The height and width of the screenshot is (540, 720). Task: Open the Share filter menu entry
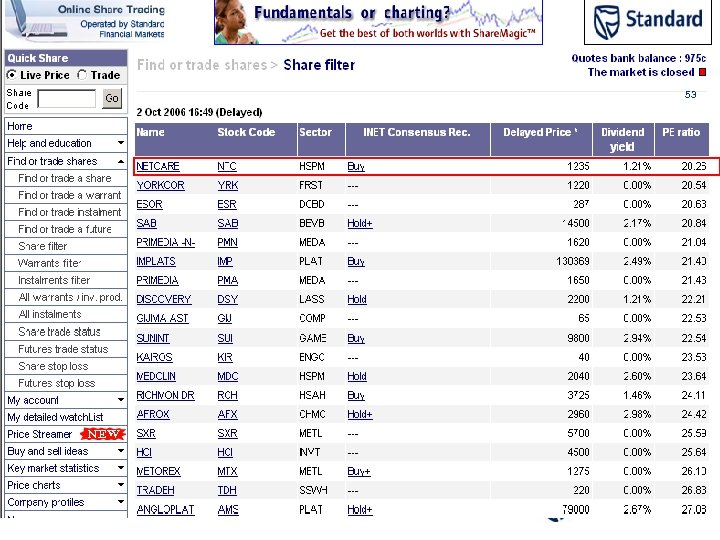pos(43,246)
